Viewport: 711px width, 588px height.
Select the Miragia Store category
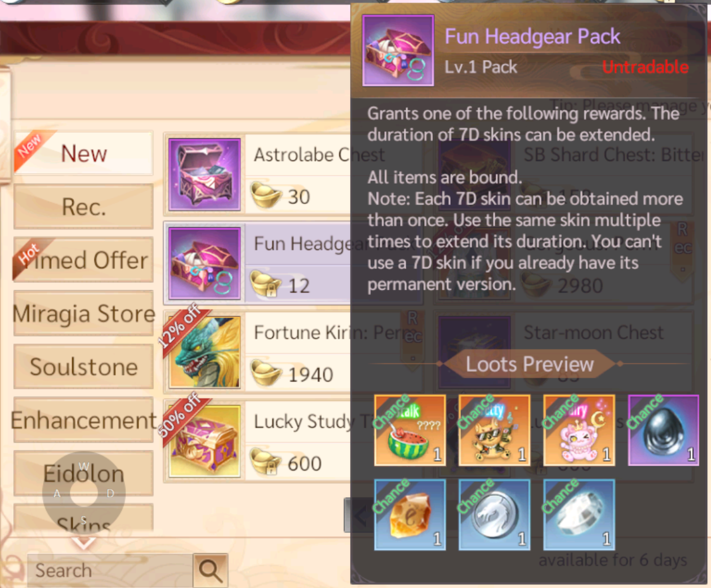83,313
